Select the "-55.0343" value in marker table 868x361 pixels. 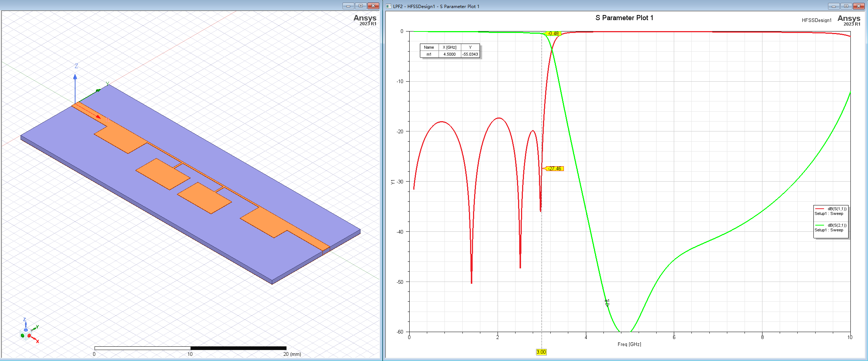click(470, 54)
